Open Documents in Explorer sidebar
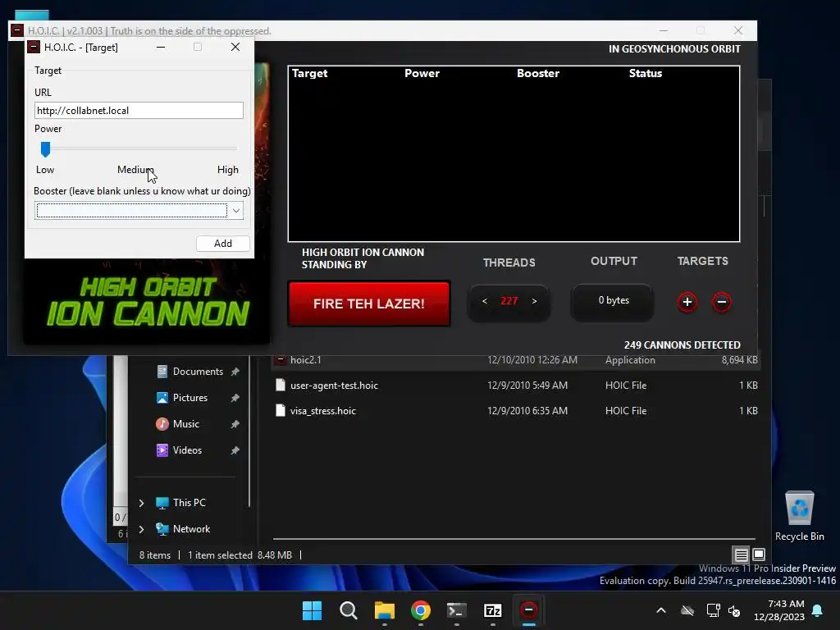The height and width of the screenshot is (630, 840). click(198, 372)
